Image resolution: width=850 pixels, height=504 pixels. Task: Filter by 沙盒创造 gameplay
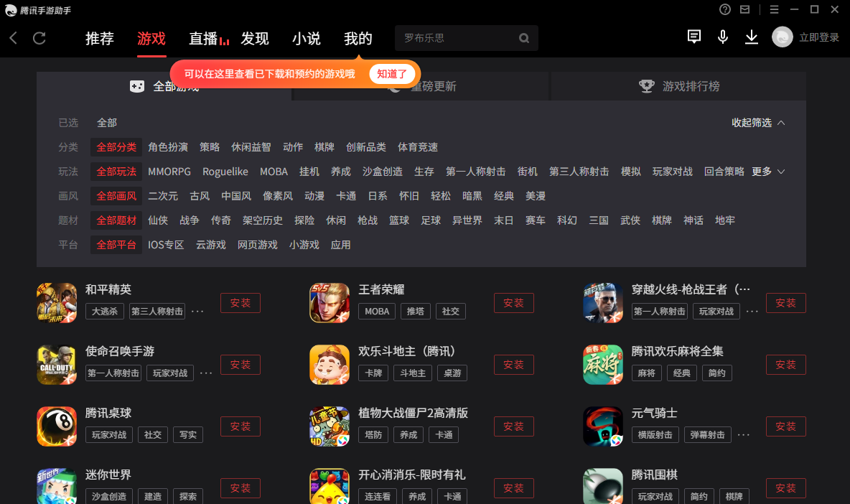(x=382, y=172)
